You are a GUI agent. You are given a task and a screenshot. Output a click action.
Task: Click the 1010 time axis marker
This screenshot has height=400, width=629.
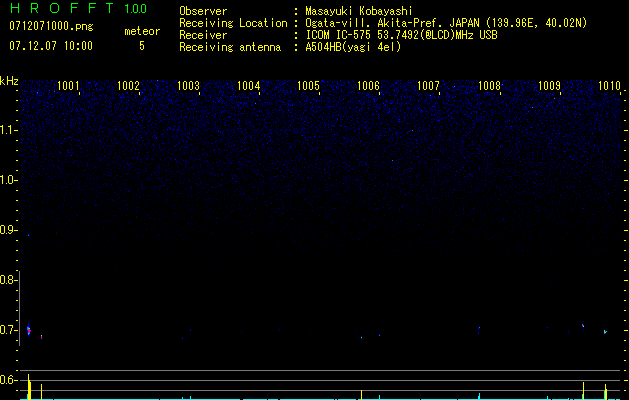(x=609, y=85)
